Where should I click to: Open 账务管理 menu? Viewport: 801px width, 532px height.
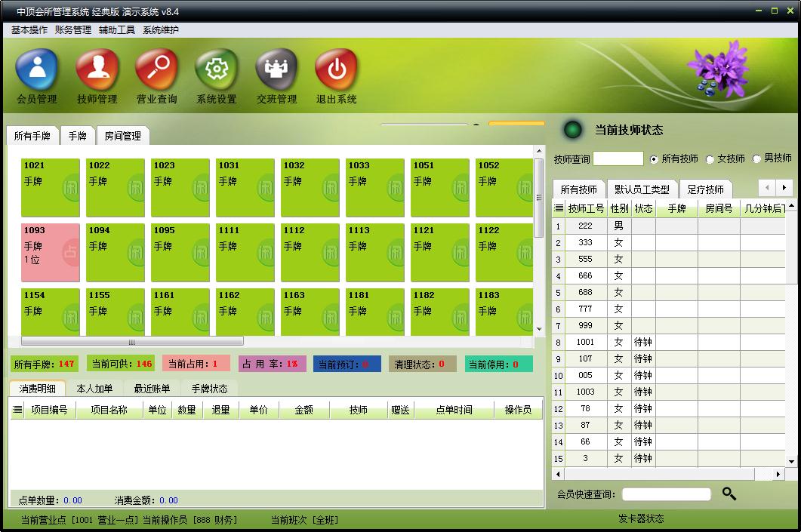[x=73, y=30]
